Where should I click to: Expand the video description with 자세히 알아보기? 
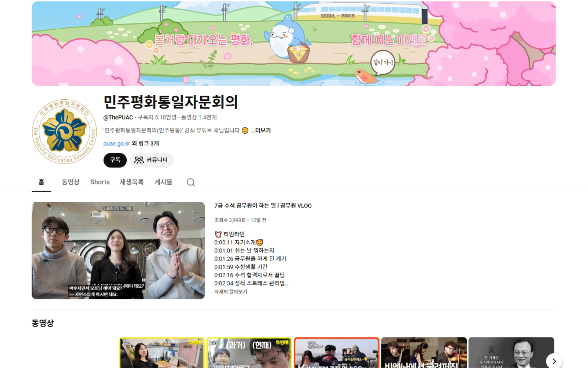231,291
